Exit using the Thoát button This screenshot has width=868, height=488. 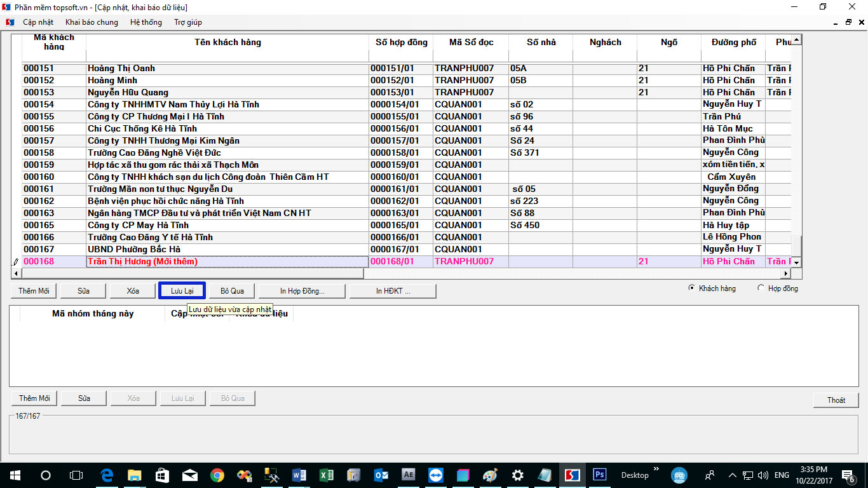(x=836, y=400)
